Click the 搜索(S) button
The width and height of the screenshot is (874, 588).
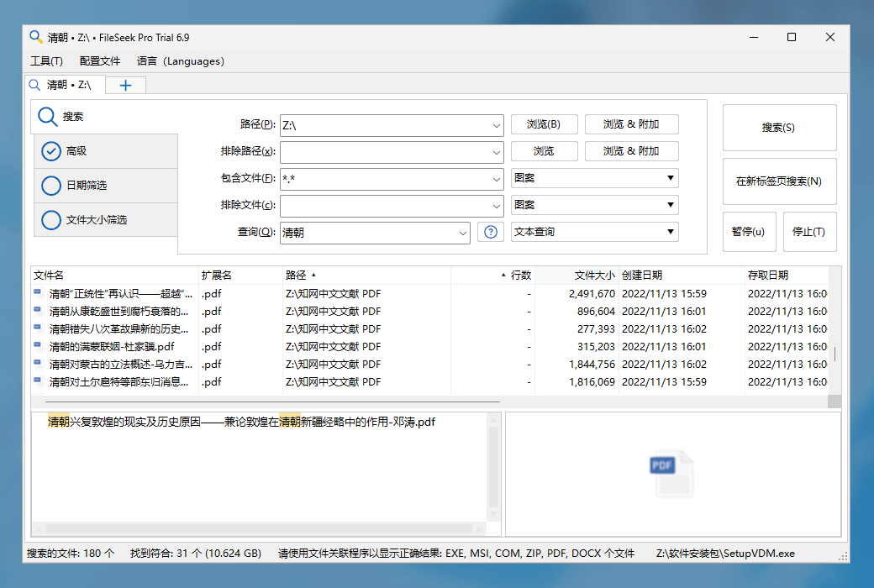pos(779,128)
